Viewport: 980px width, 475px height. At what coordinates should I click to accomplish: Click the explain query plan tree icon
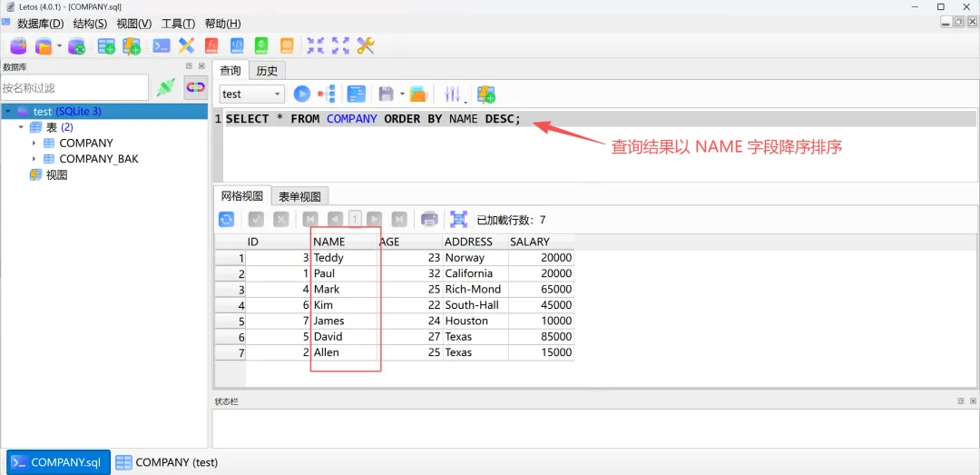pos(327,94)
